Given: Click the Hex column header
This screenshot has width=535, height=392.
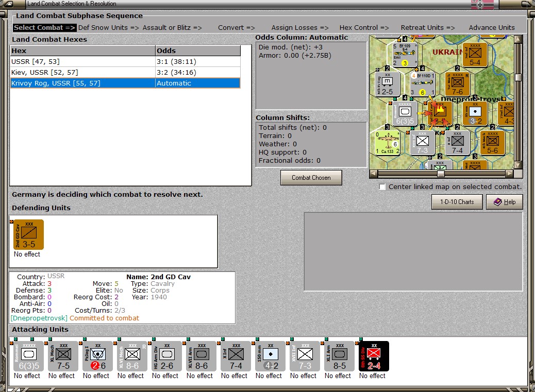Looking at the screenshot, I should (83, 51).
